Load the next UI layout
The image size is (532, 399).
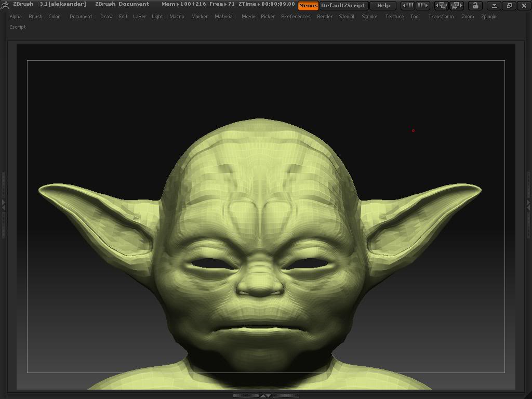[457, 5]
